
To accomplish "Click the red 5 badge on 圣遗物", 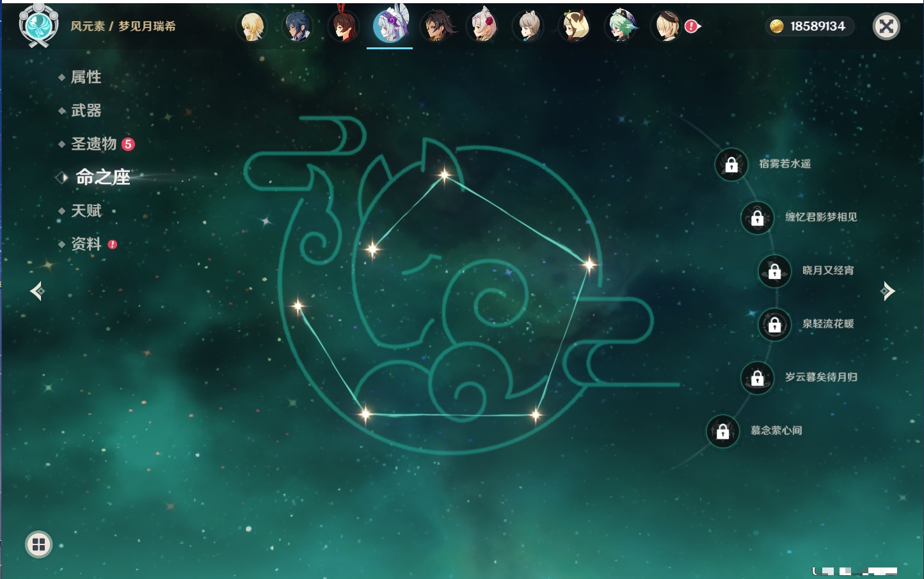I will click(x=128, y=144).
